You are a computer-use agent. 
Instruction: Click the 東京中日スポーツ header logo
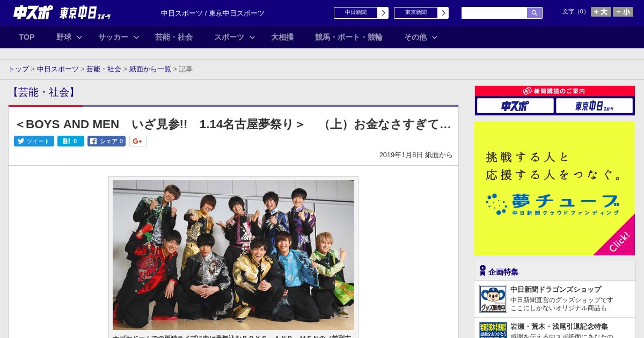[x=85, y=13]
